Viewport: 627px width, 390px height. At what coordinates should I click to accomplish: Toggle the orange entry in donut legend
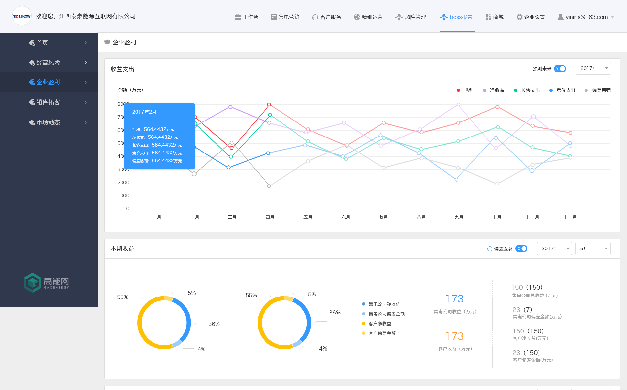pos(376,324)
